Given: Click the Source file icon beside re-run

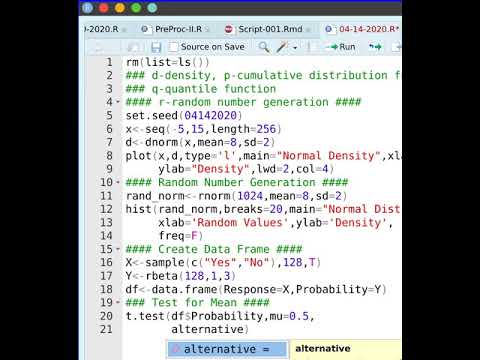Looking at the screenshot, I should pyautogui.click(x=396, y=47).
